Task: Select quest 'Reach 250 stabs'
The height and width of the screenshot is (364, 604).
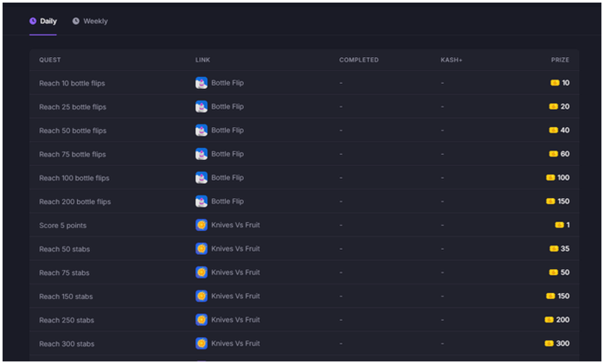Action: pos(67,320)
